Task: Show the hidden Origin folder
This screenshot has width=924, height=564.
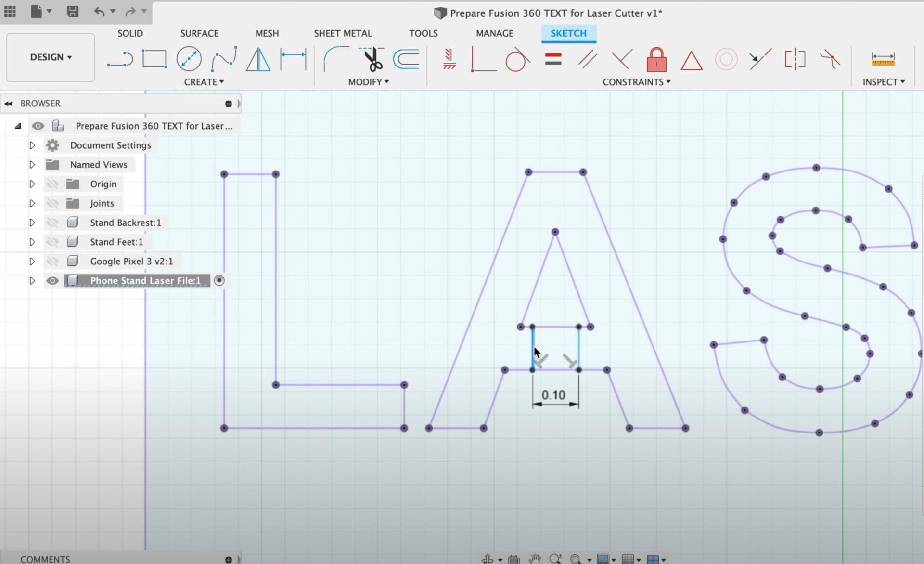Action: tap(52, 184)
